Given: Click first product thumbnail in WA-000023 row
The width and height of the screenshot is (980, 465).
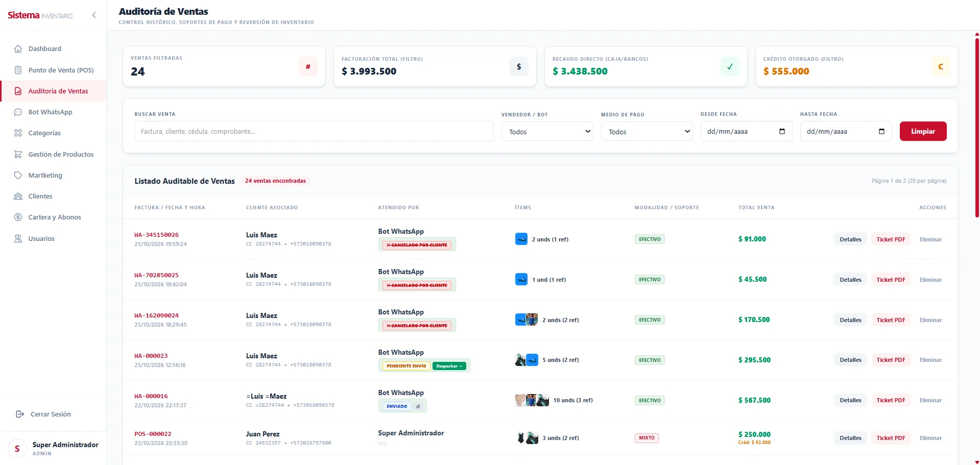Looking at the screenshot, I should 520,360.
